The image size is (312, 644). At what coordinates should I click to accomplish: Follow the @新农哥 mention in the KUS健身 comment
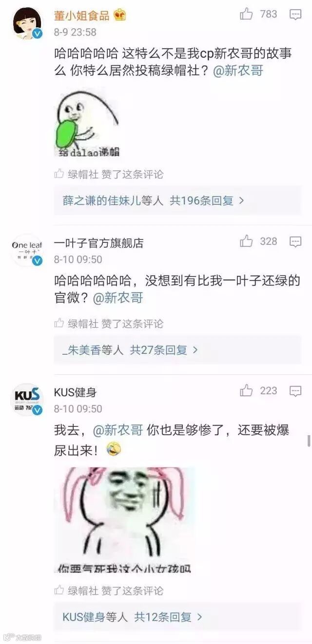(118, 430)
